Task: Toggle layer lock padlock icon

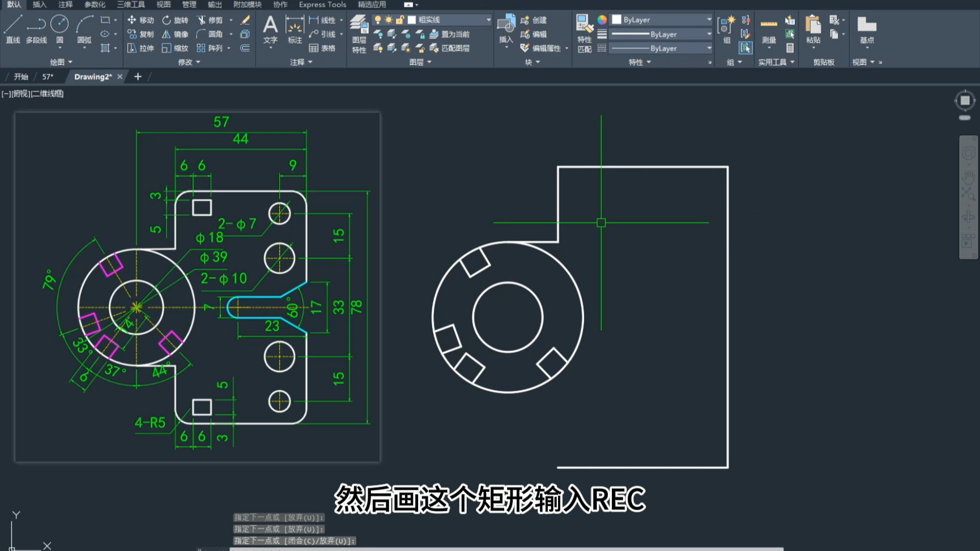Action: coord(399,20)
